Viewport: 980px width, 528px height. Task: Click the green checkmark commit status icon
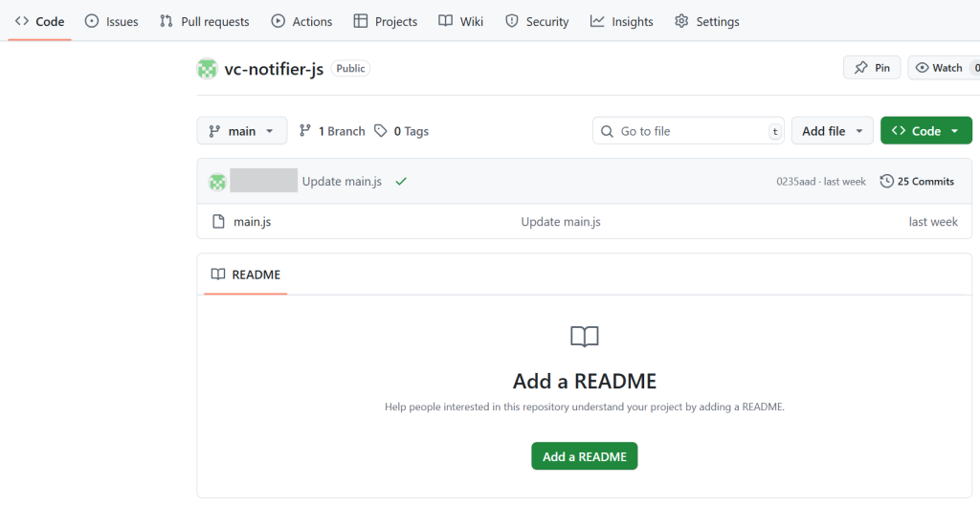tap(401, 181)
